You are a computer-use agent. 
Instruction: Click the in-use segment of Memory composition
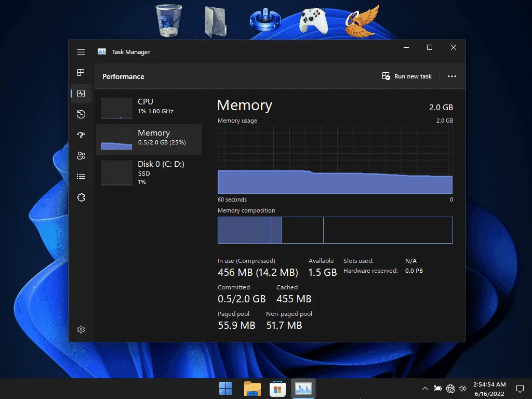click(x=244, y=230)
